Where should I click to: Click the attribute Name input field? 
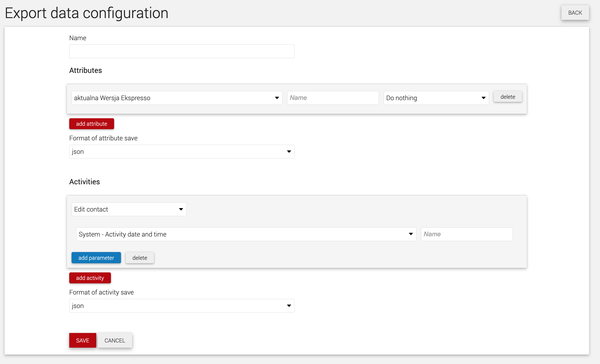[333, 98]
